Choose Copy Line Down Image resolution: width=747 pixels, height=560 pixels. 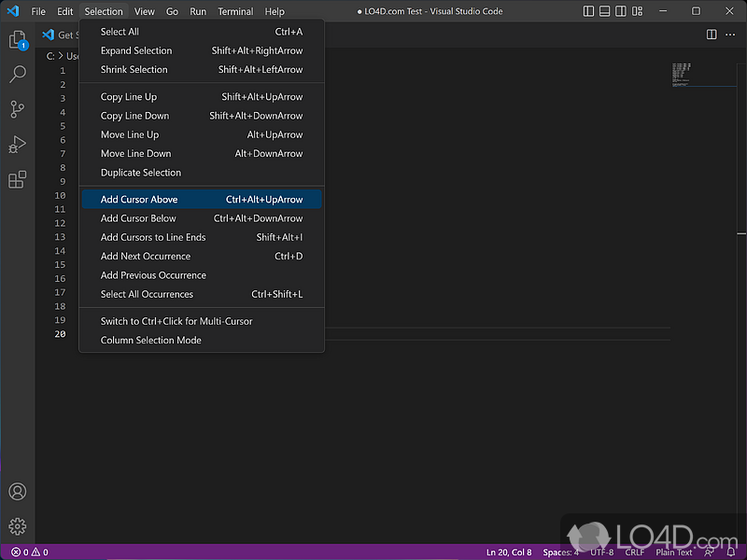(202, 116)
